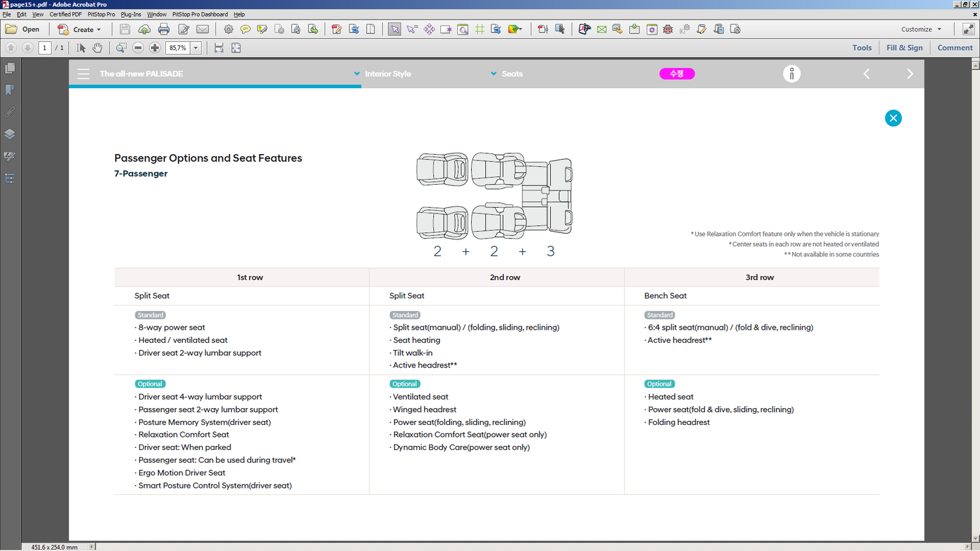
Task: Add a sticky note comment
Action: click(x=245, y=29)
